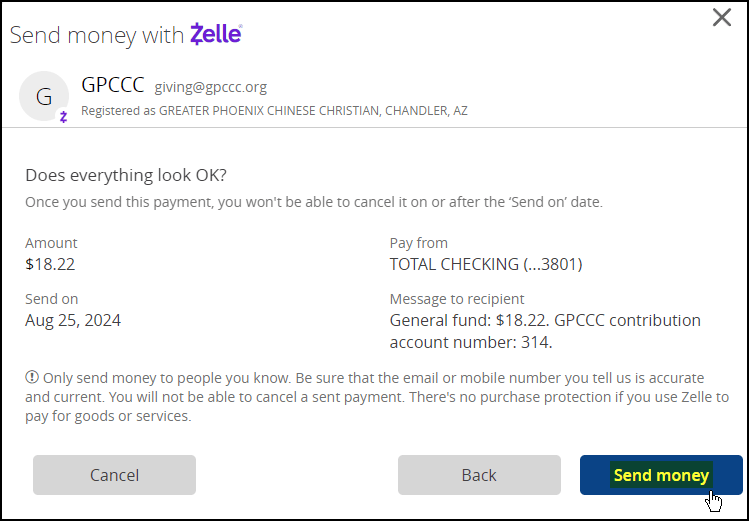Click the giving@gpccc.org email address
The width and height of the screenshot is (749, 521).
pyautogui.click(x=211, y=87)
